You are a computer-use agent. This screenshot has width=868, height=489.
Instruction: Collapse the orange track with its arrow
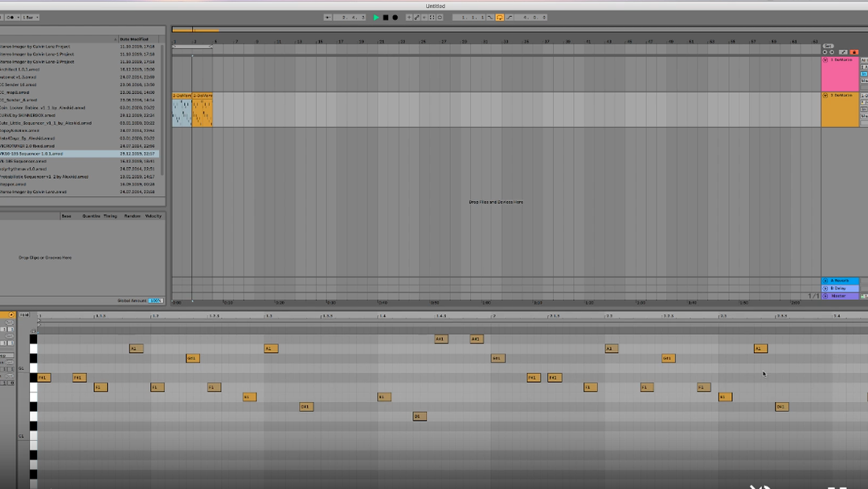pyautogui.click(x=825, y=96)
